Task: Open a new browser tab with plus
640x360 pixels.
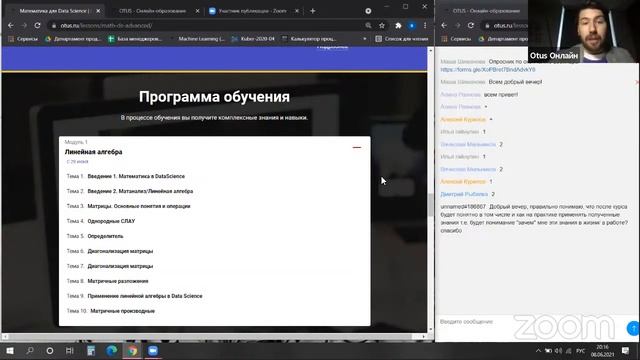Action: 313,11
